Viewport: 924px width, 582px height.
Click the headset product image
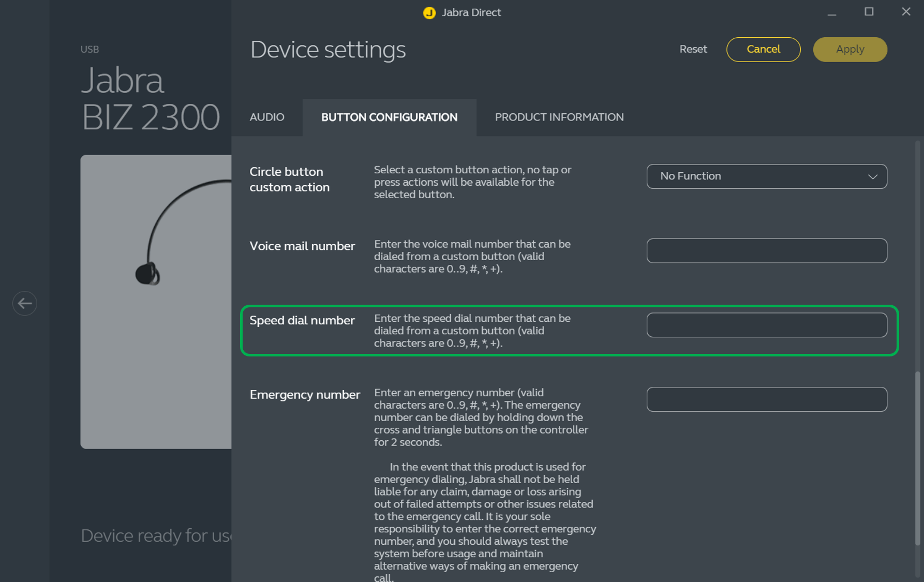tap(156, 301)
